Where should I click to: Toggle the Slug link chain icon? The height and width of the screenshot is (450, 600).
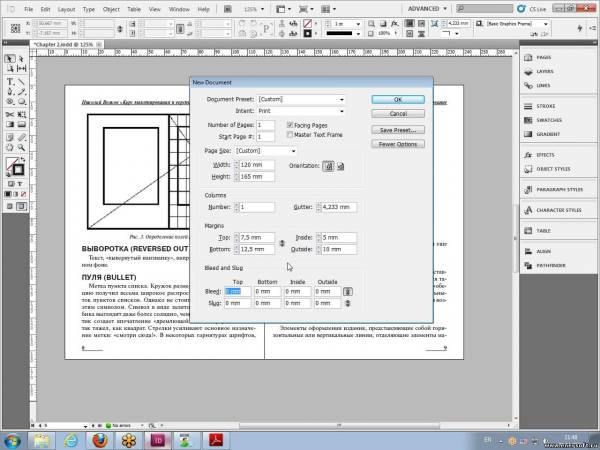pos(347,303)
